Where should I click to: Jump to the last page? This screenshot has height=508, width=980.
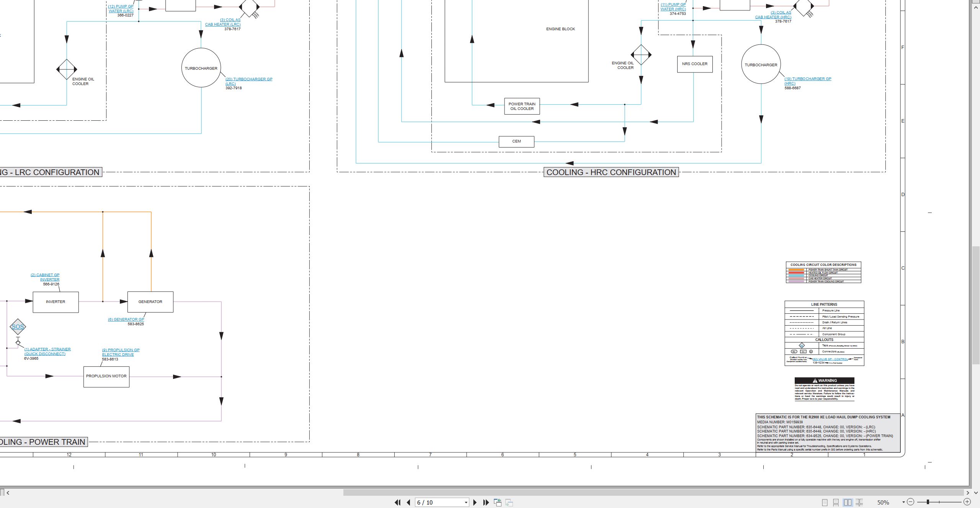[486, 502]
